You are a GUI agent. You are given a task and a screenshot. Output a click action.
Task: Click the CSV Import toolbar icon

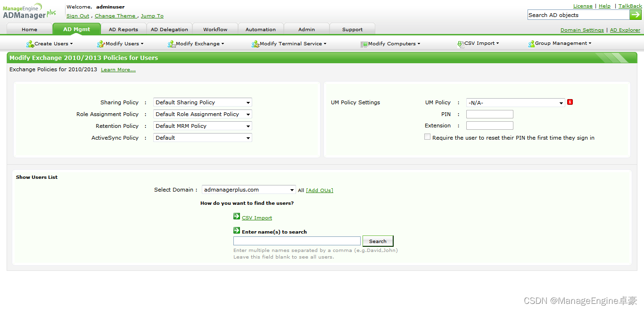pos(461,44)
